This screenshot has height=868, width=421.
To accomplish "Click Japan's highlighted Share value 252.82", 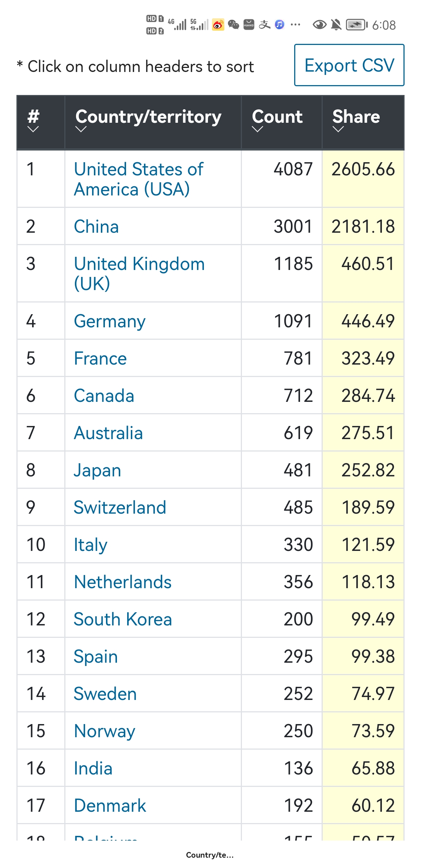I will [x=368, y=470].
